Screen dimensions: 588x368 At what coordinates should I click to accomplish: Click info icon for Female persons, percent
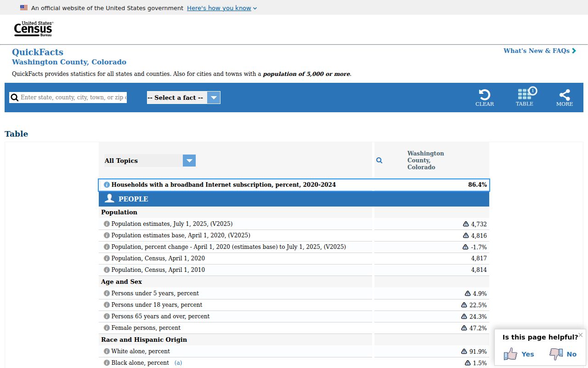[x=107, y=328]
